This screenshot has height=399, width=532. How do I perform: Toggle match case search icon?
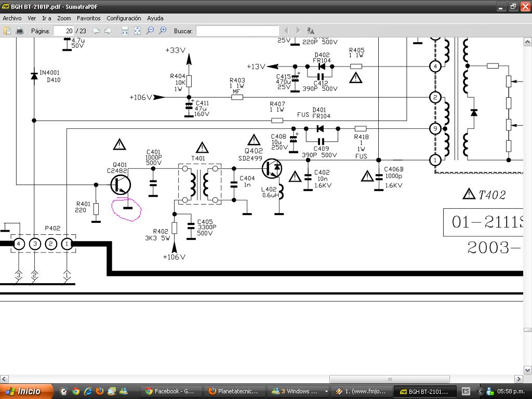coord(311,31)
